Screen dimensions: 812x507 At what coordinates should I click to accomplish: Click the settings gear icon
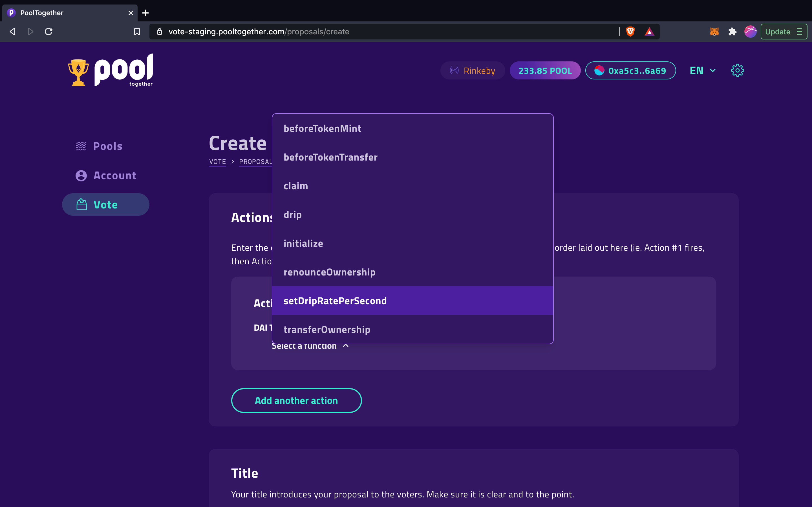click(737, 70)
